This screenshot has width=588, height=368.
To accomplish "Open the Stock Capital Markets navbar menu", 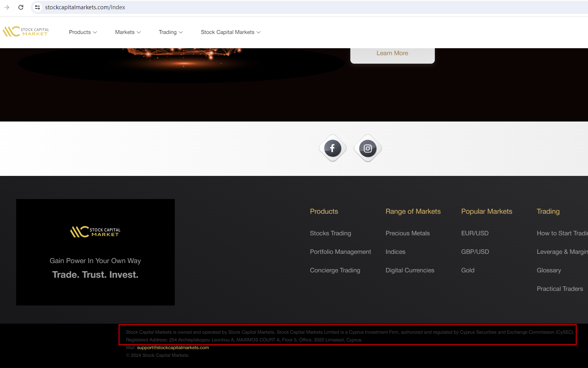I will tap(230, 32).
